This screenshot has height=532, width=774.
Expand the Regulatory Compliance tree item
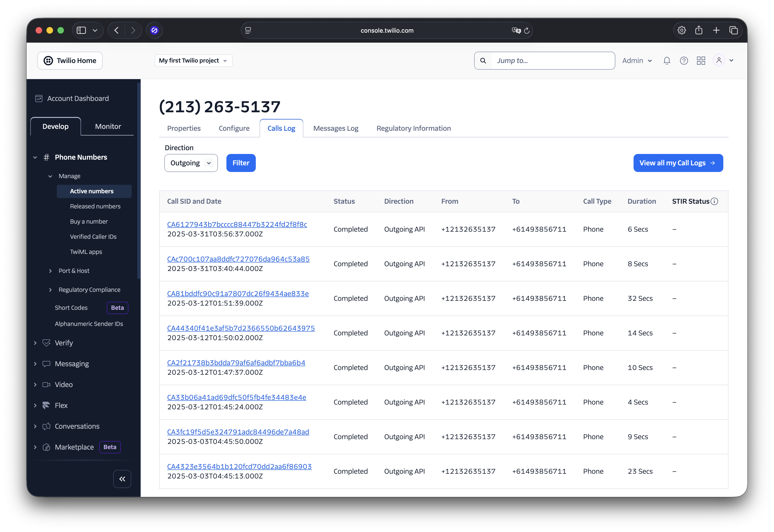point(50,290)
